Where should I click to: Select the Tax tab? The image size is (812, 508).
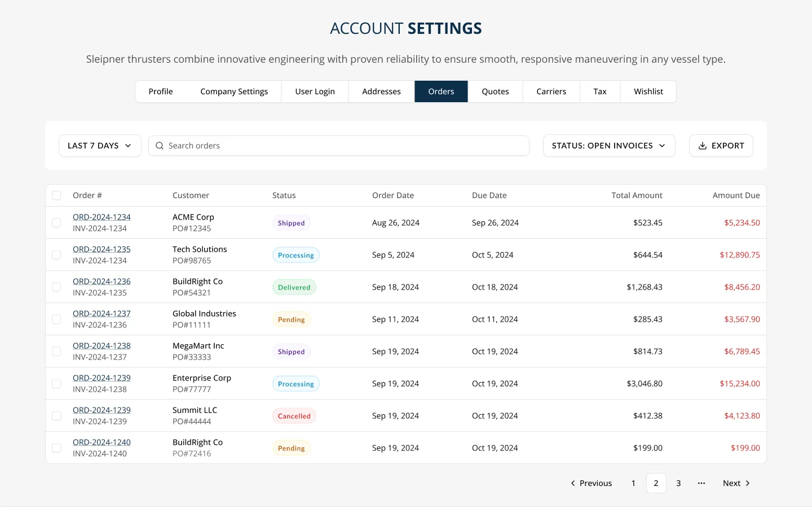coord(600,91)
